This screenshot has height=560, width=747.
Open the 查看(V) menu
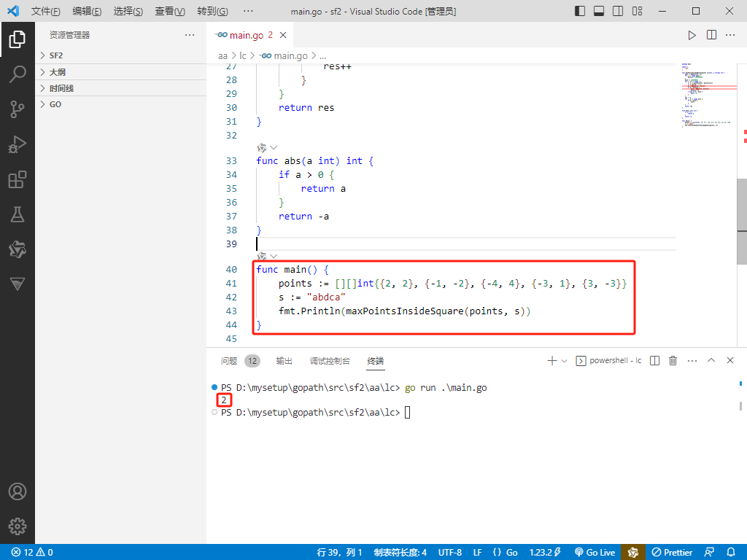point(169,11)
